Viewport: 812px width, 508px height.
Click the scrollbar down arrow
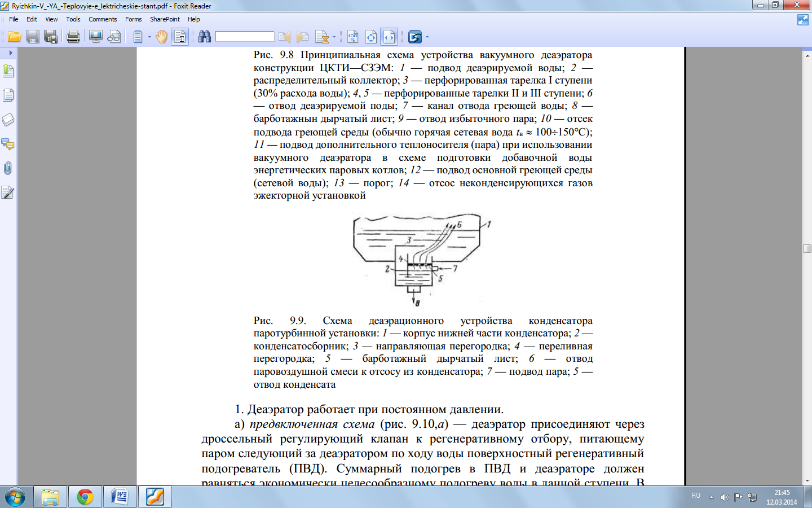807,481
